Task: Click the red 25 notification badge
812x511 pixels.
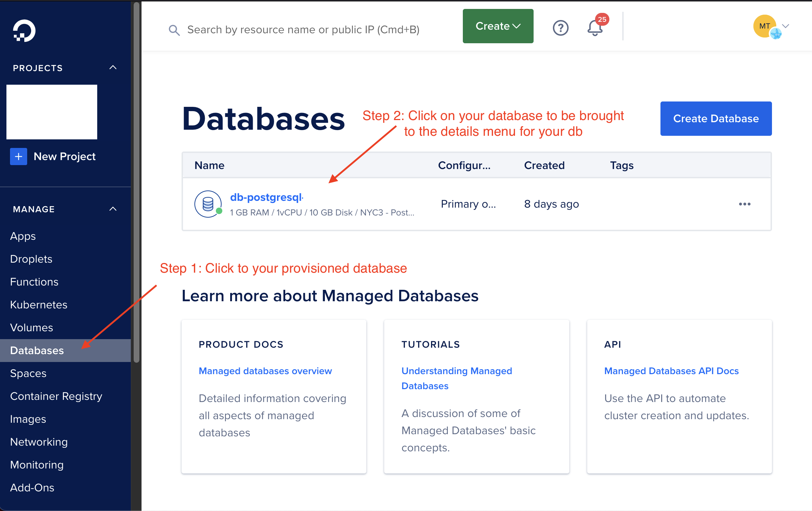Action: pos(602,19)
